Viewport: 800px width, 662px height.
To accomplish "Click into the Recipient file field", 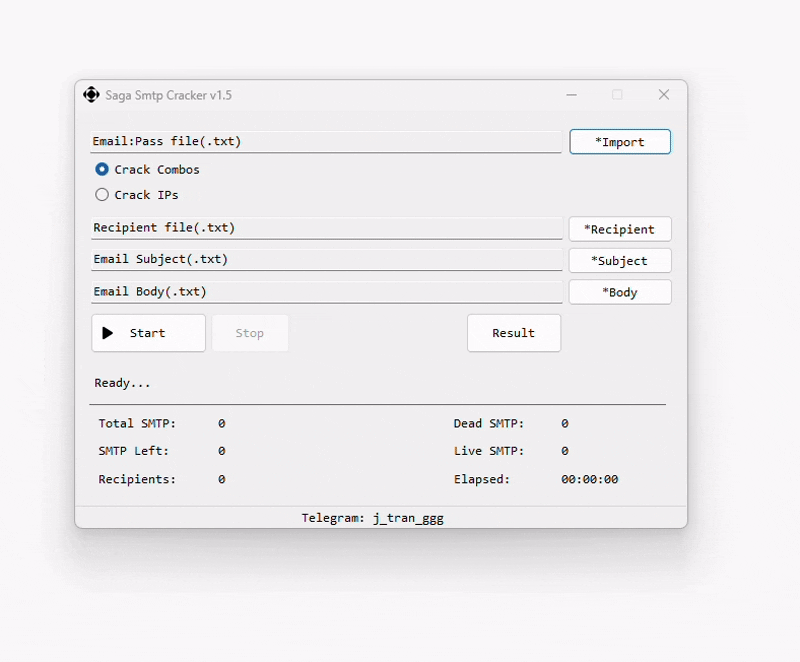I will click(x=325, y=228).
